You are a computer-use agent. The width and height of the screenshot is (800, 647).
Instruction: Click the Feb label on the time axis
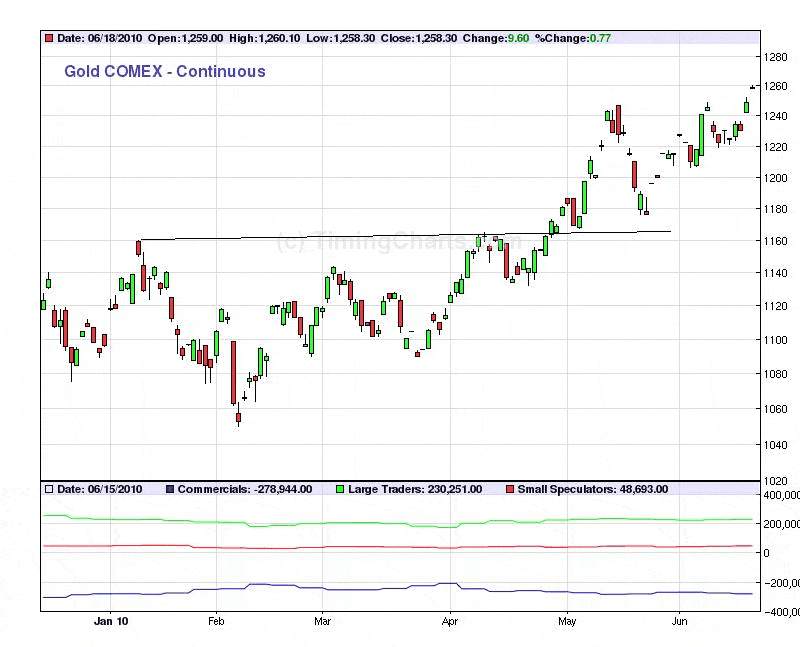217,621
